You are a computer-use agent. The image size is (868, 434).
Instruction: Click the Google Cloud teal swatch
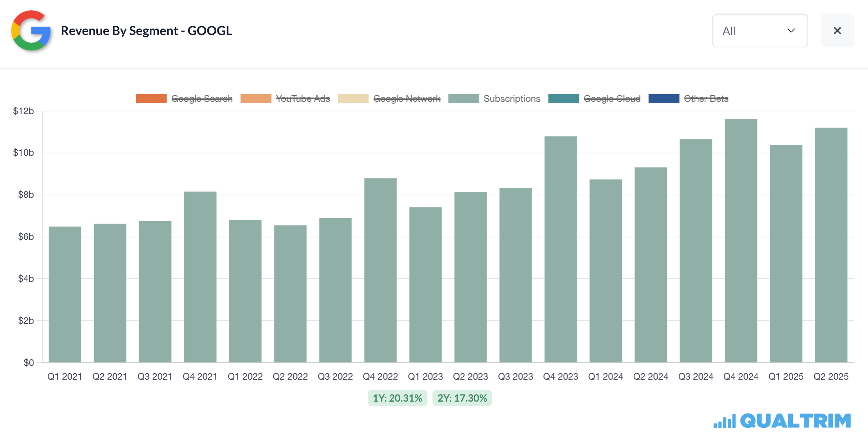pyautogui.click(x=563, y=99)
